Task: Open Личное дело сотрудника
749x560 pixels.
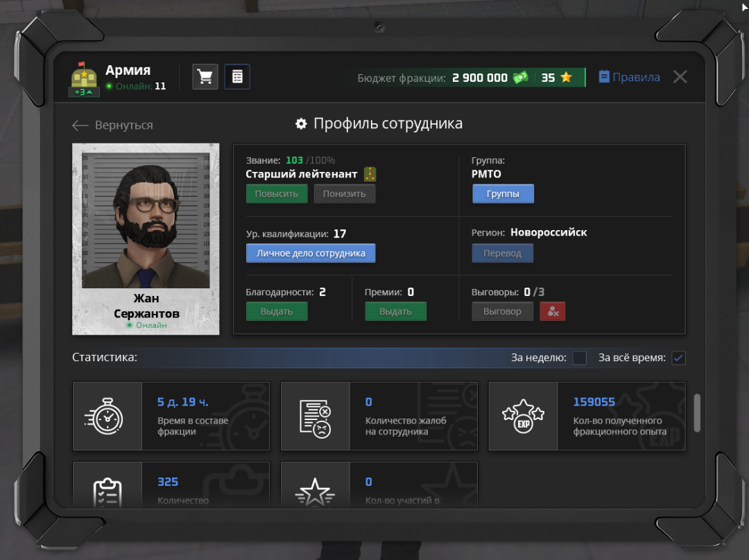Action: 311,253
